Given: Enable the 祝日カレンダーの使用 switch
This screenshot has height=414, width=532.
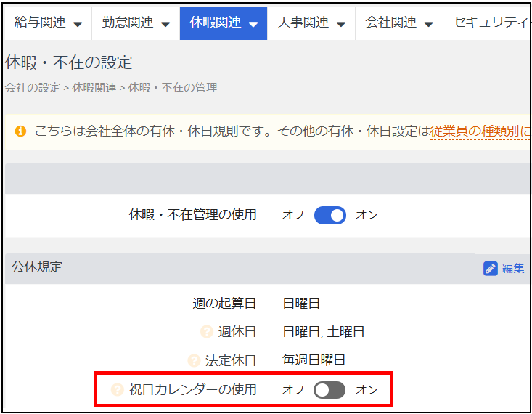Looking at the screenshot, I should pyautogui.click(x=330, y=390).
